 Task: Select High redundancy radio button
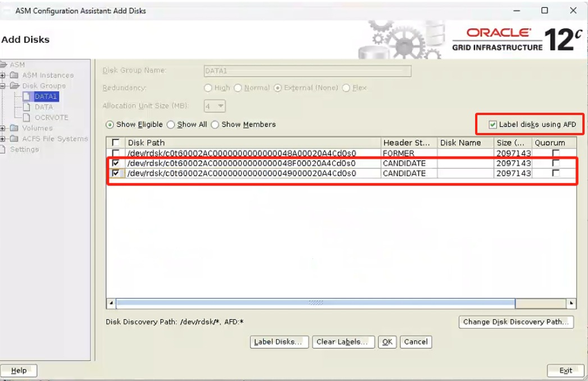coord(208,88)
